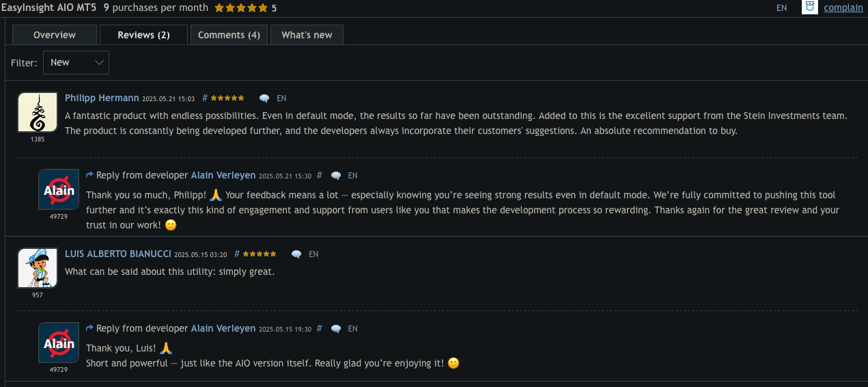
Task: Click the complain link
Action: [843, 8]
